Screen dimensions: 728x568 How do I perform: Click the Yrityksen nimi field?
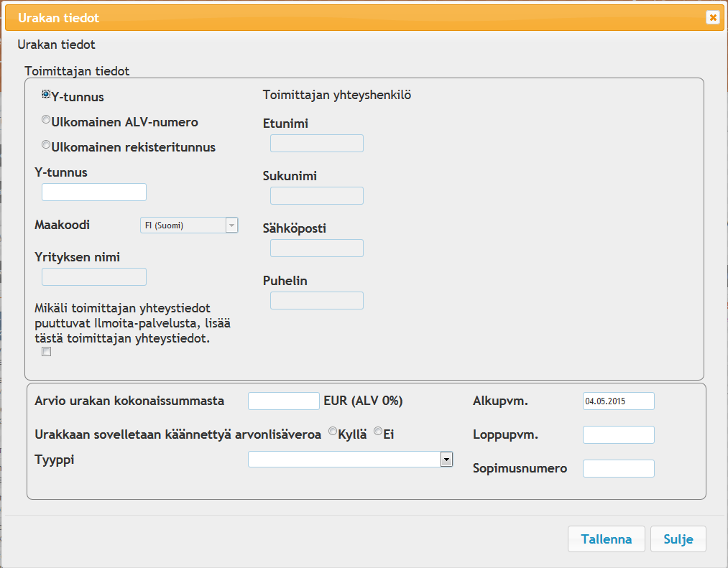pos(94,277)
